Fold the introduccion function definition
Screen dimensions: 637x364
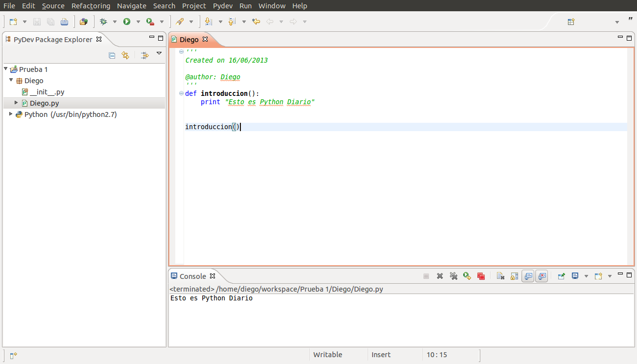point(182,93)
